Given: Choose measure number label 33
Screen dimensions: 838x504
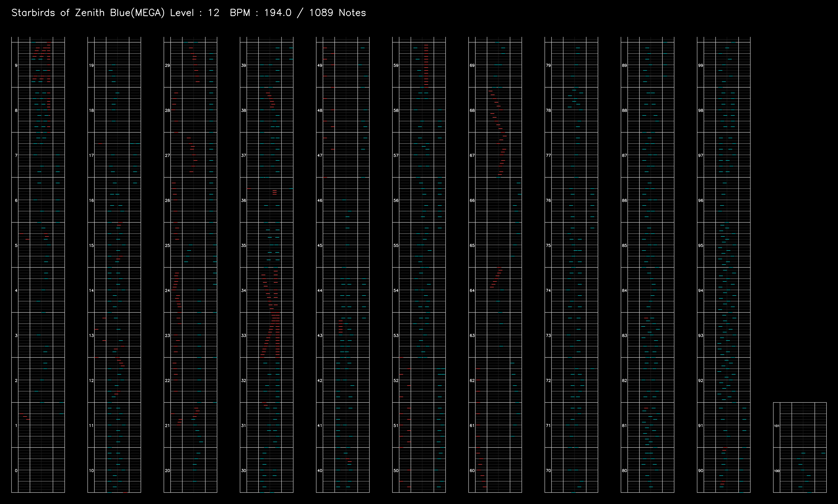Looking at the screenshot, I should [244, 335].
